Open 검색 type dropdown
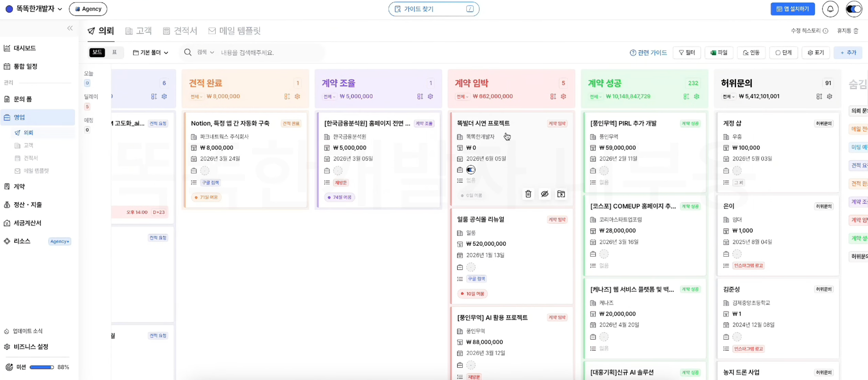This screenshot has height=380, width=868. point(205,53)
